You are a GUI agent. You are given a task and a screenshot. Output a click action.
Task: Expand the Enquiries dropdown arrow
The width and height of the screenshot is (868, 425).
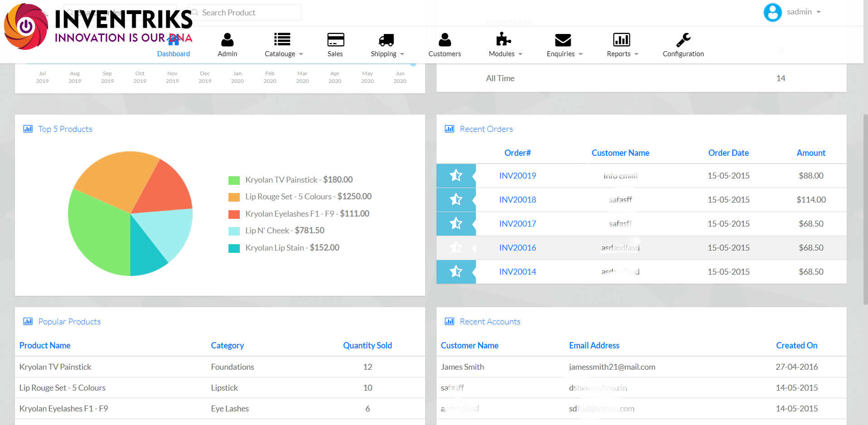(x=581, y=54)
